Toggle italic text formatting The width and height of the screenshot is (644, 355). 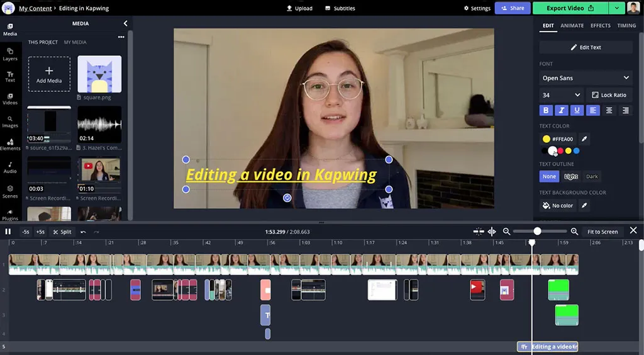(x=562, y=110)
